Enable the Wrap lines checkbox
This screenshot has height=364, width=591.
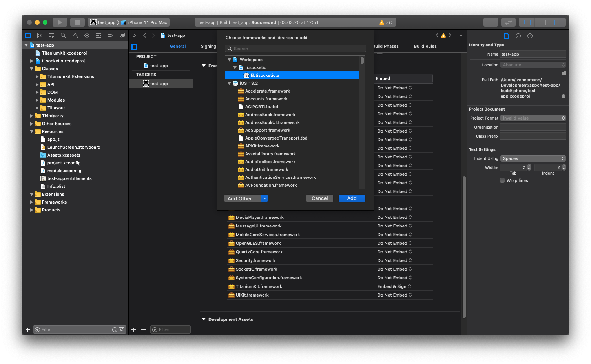tap(502, 180)
